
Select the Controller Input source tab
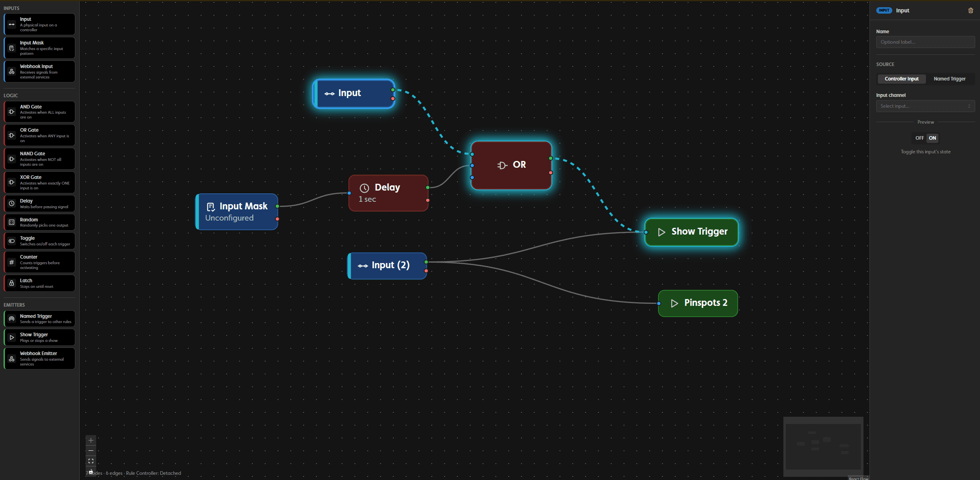pyautogui.click(x=902, y=78)
